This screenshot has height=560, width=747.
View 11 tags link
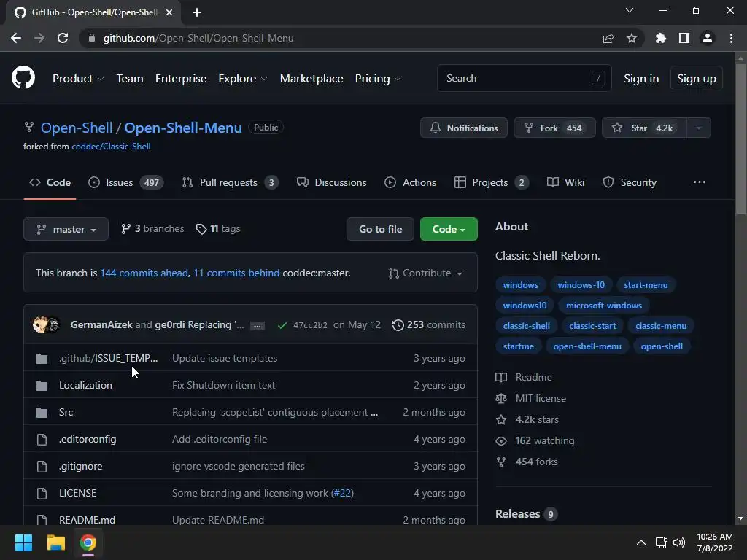click(x=217, y=229)
